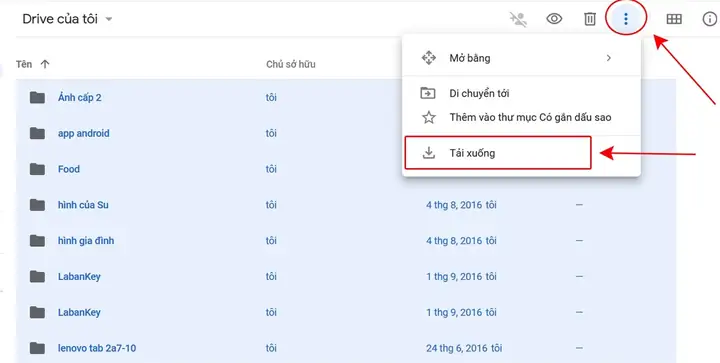720x363 pixels.
Task: Select the 'lenovo tab 2a7-10' folder name
Action: (97, 348)
